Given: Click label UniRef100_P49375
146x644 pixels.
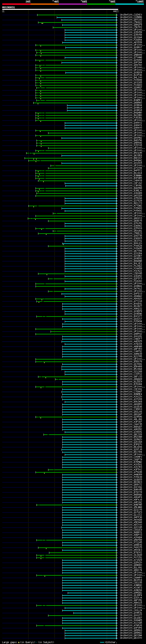Looking at the screenshot, I should [x=131, y=548].
